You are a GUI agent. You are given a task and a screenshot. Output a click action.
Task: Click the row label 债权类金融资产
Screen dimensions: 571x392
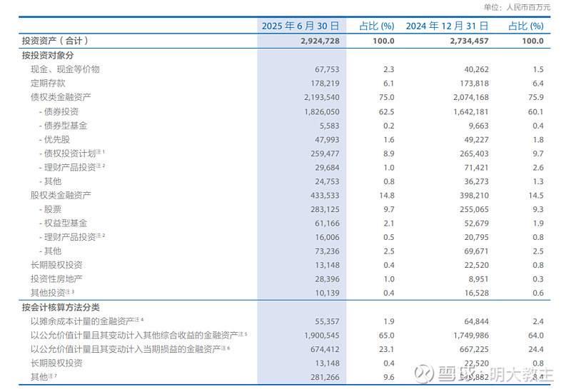[61, 97]
